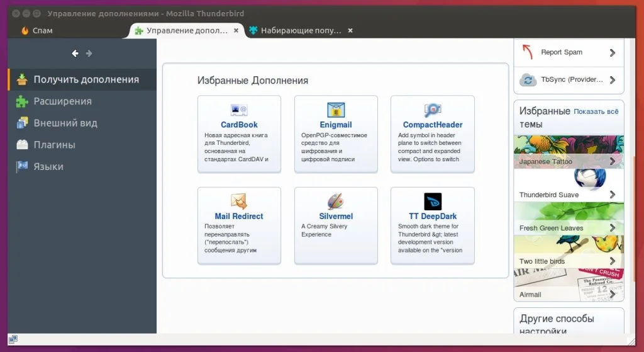Click the Mail Redirect envelope icon

(239, 202)
